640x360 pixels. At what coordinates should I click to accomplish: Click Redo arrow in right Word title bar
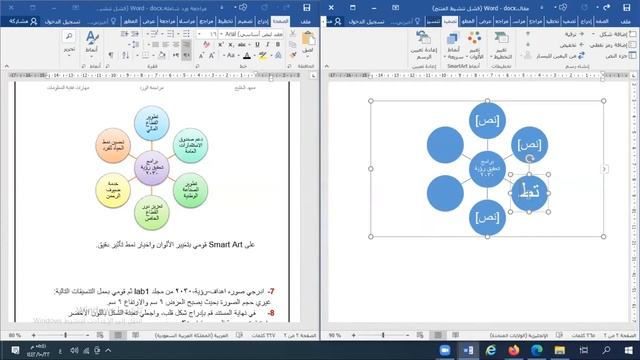pyautogui.click(x=607, y=7)
